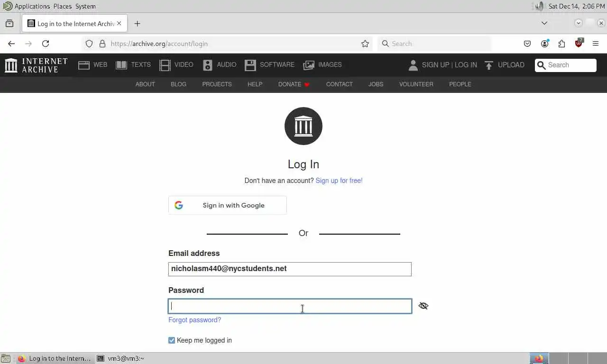Open the ABOUT nav item
The width and height of the screenshot is (607, 364).
[x=145, y=84]
